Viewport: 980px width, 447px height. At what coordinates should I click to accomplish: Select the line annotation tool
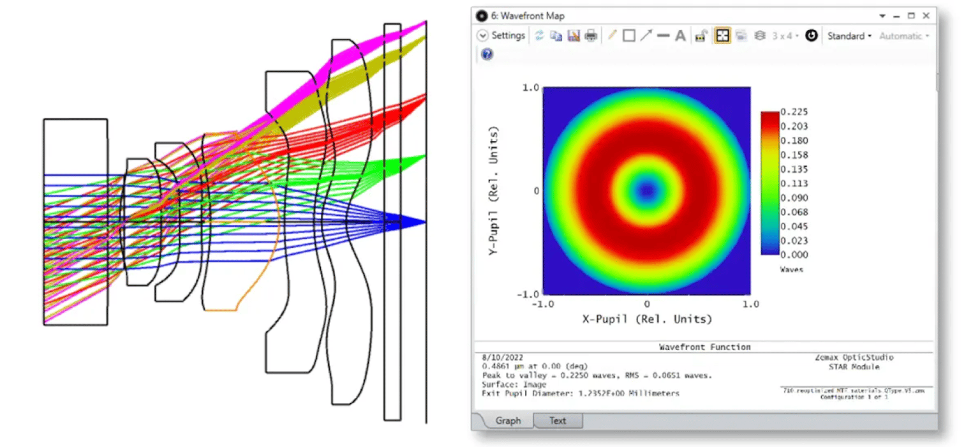tap(664, 36)
